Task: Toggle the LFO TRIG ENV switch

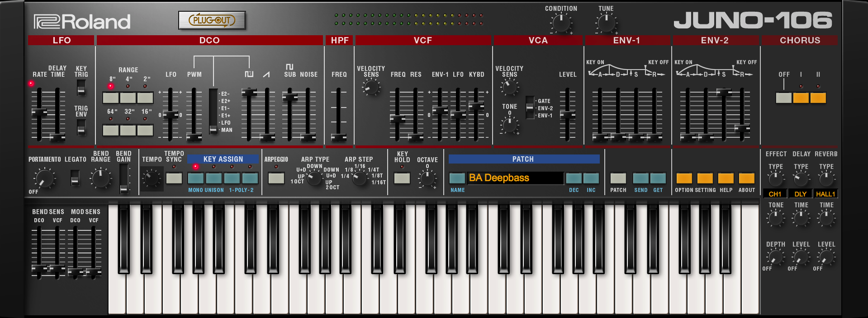Action: (81, 127)
